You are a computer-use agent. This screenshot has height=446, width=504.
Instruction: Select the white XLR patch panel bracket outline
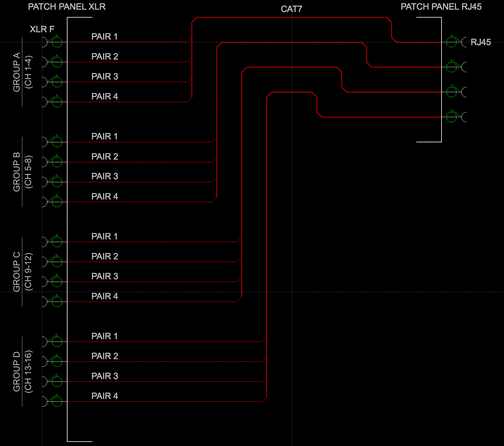(67, 229)
